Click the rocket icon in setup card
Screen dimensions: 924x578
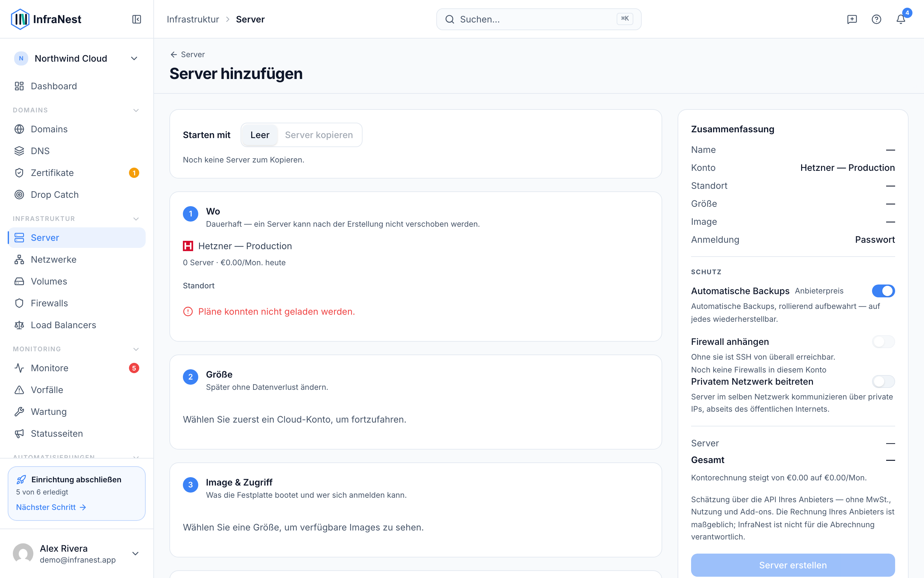click(x=21, y=479)
